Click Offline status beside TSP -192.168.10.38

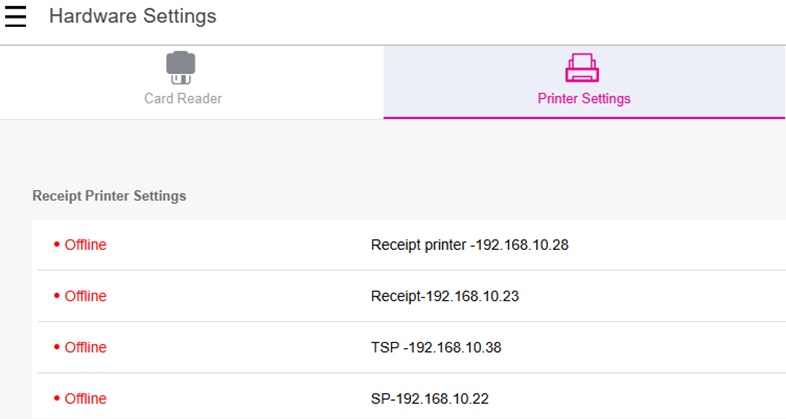(x=85, y=347)
